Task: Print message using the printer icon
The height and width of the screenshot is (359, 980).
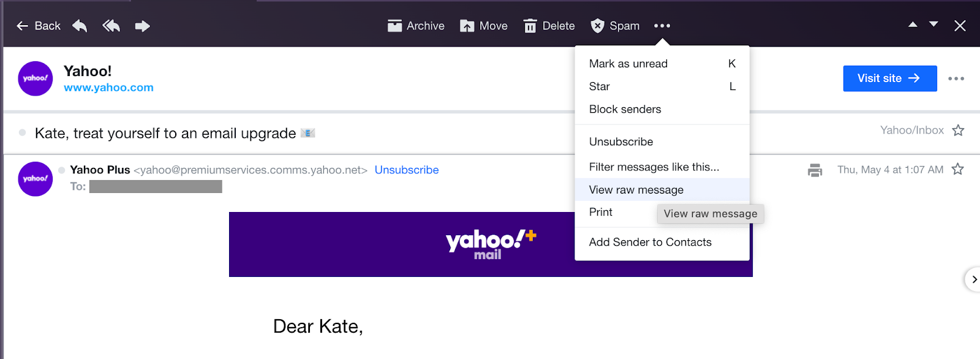Action: tap(815, 170)
